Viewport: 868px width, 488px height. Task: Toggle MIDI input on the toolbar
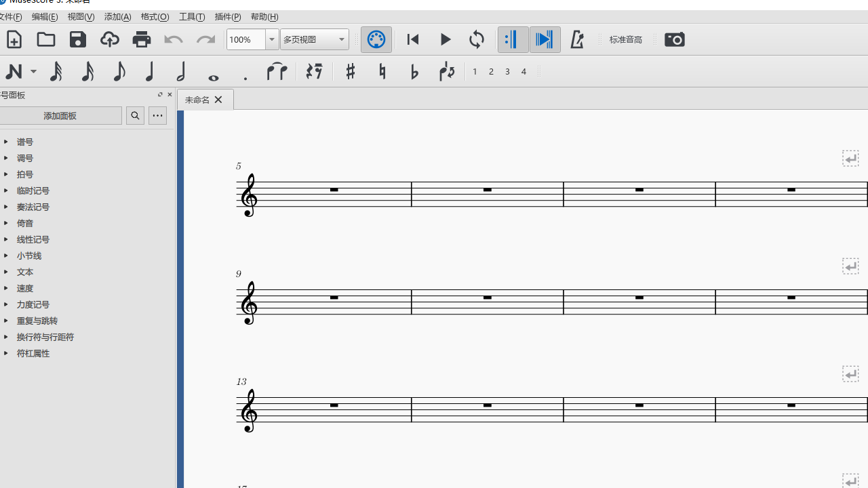376,39
